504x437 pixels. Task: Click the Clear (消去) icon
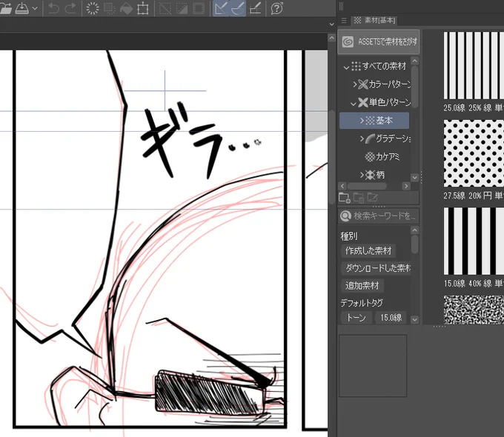click(x=93, y=8)
